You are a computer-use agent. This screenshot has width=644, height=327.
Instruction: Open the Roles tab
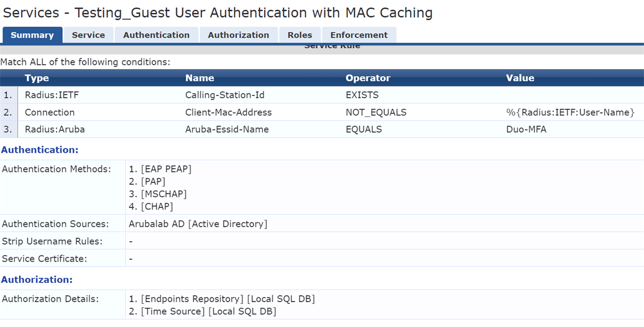(x=299, y=35)
